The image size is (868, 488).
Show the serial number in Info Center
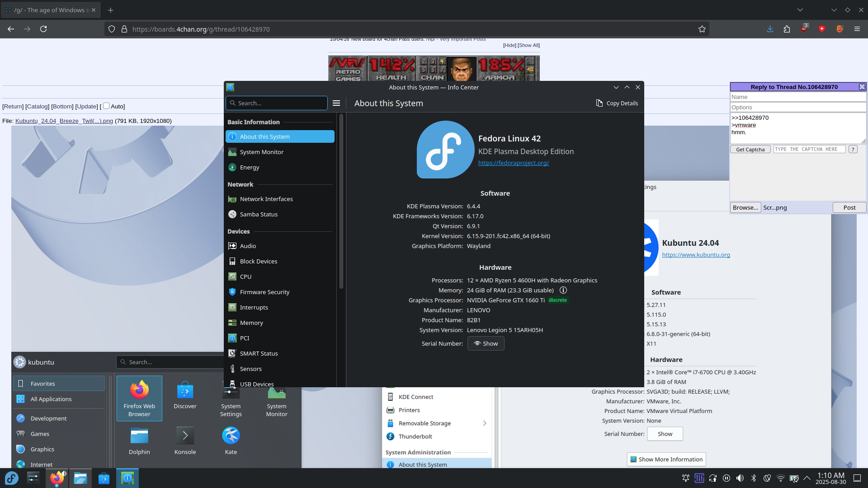[486, 343]
